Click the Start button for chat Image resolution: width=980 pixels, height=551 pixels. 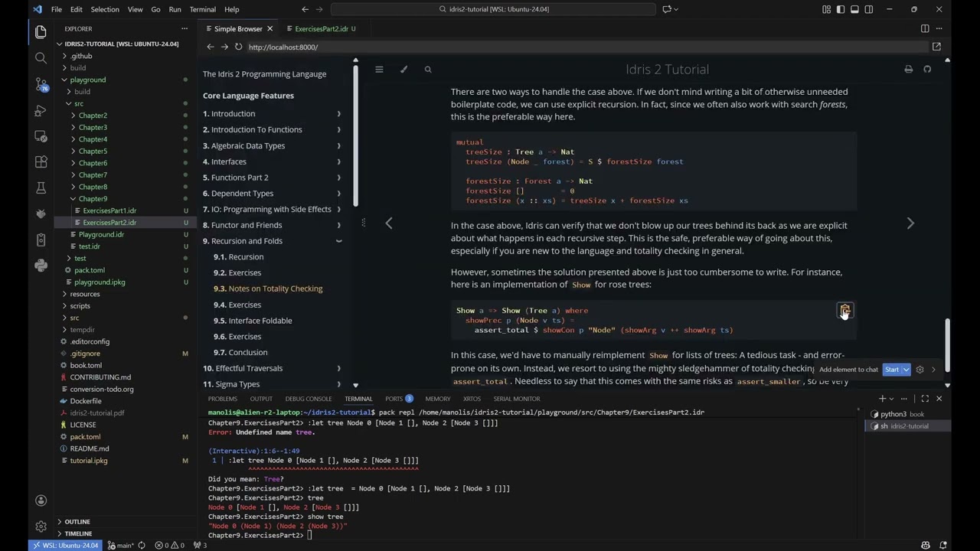click(892, 370)
